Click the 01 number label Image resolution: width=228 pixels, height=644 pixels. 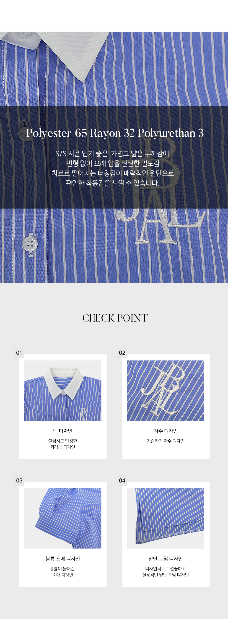(x=19, y=353)
